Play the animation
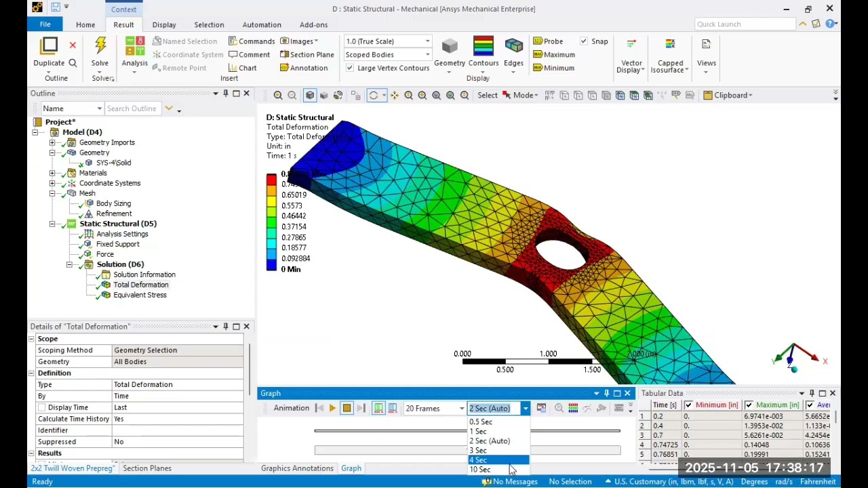The width and height of the screenshot is (868, 488). coord(332,408)
